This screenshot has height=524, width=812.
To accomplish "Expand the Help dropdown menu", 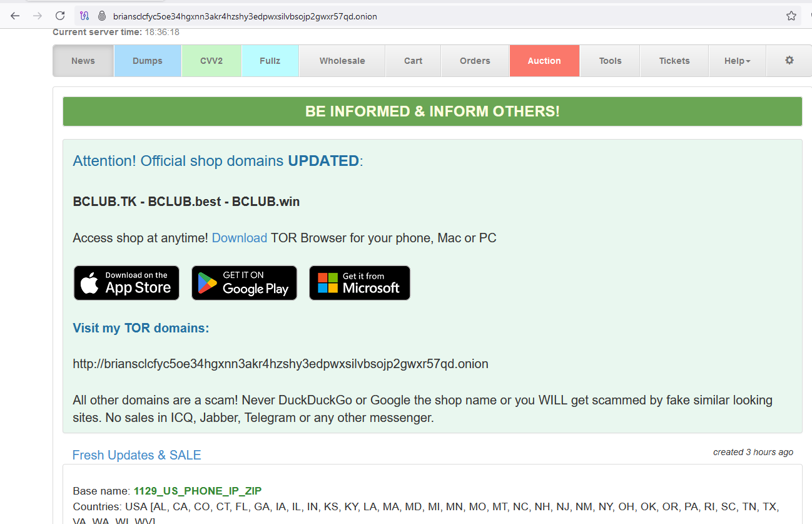I will 737,61.
